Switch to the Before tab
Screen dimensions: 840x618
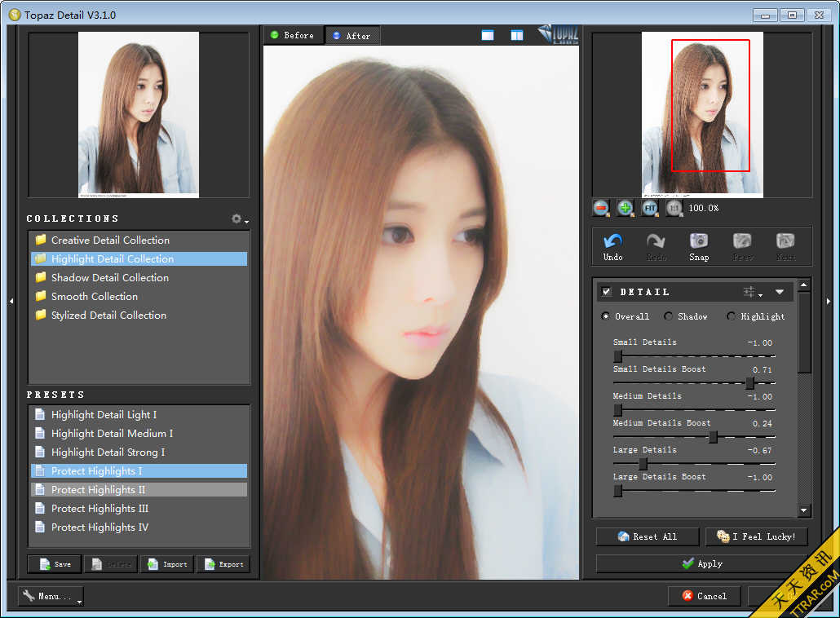click(x=293, y=35)
